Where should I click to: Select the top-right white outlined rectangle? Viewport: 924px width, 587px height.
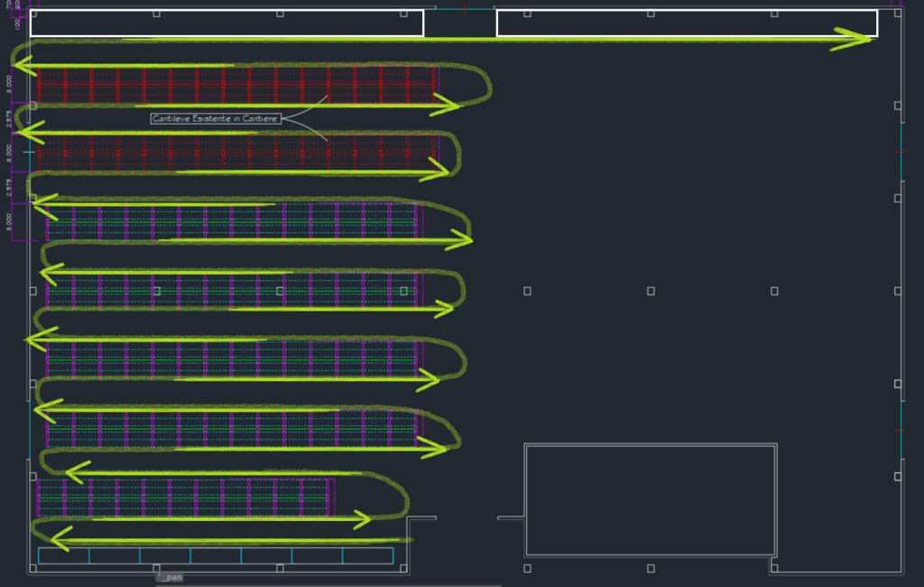click(x=686, y=23)
